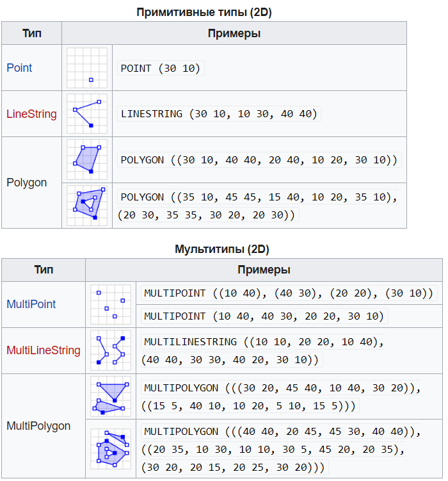Open the MultiLineString red link
Screen dimensions: 448x481
click(44, 350)
